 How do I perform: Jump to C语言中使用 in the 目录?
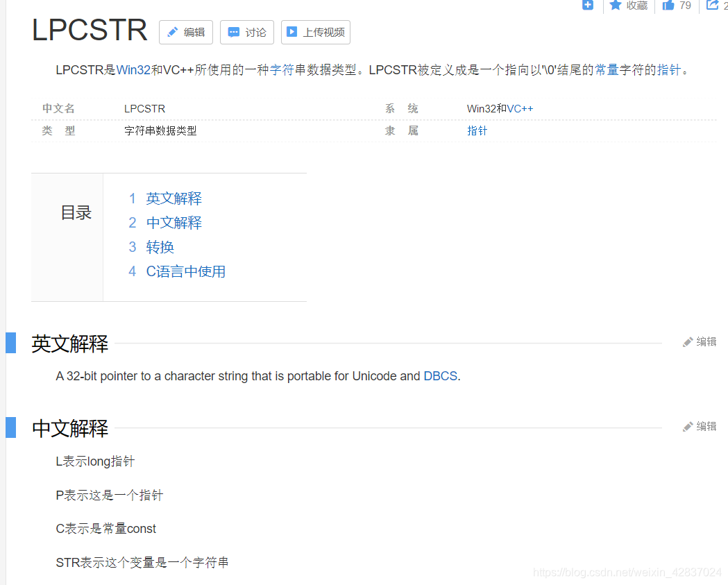[x=185, y=271]
